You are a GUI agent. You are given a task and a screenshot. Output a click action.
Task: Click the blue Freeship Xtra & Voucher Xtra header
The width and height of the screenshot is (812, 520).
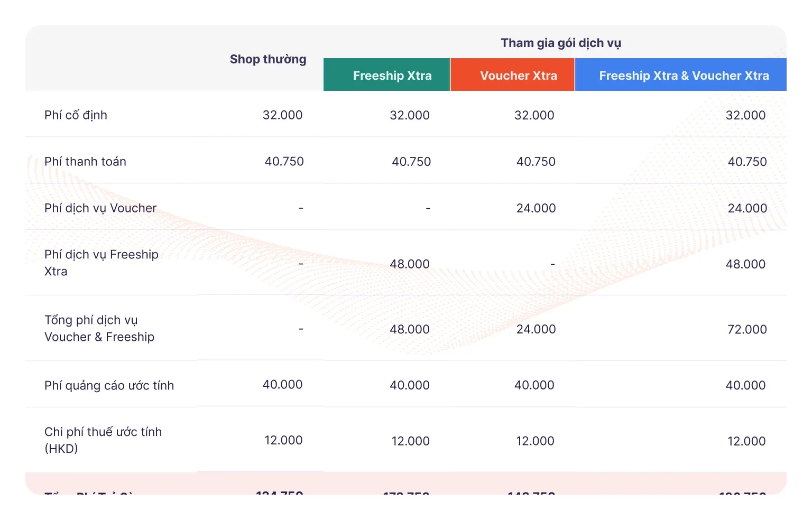[684, 76]
